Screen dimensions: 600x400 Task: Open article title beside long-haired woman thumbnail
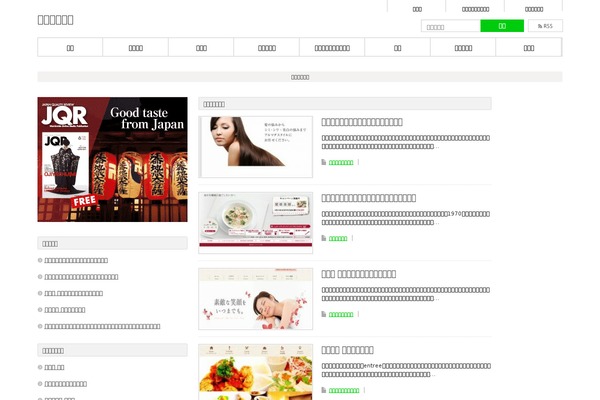pos(362,122)
